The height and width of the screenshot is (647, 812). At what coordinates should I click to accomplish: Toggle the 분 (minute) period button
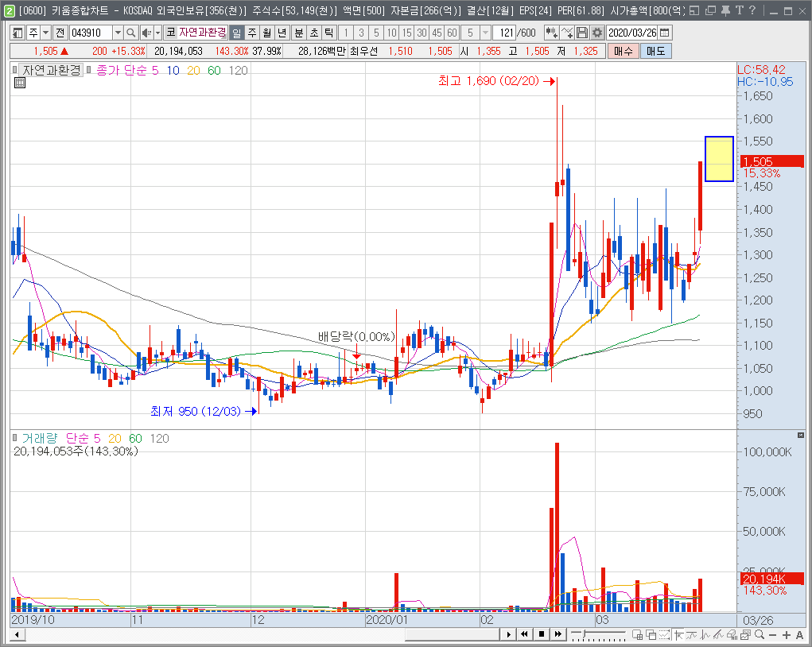coord(299,33)
